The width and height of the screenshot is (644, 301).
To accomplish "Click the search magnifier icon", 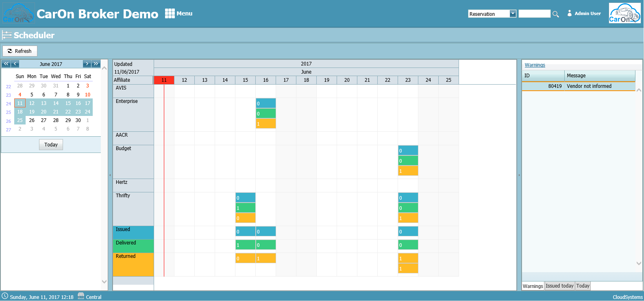I will (556, 14).
